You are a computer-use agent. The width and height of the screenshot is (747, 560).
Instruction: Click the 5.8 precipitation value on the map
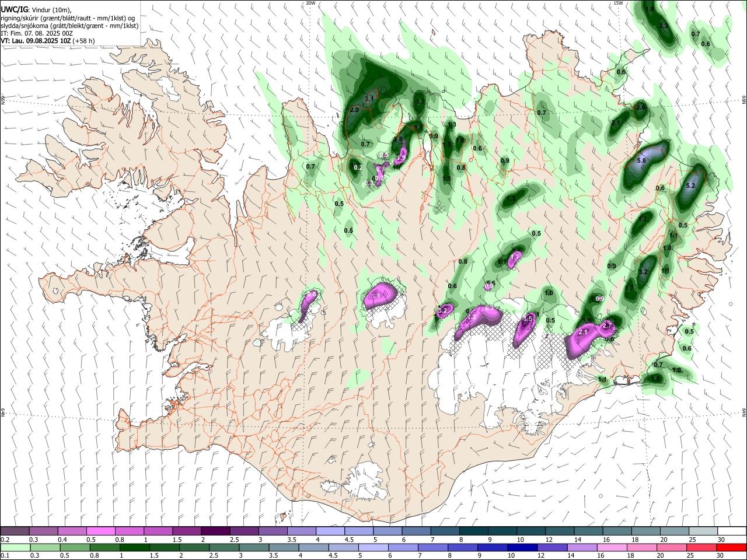pos(641,160)
